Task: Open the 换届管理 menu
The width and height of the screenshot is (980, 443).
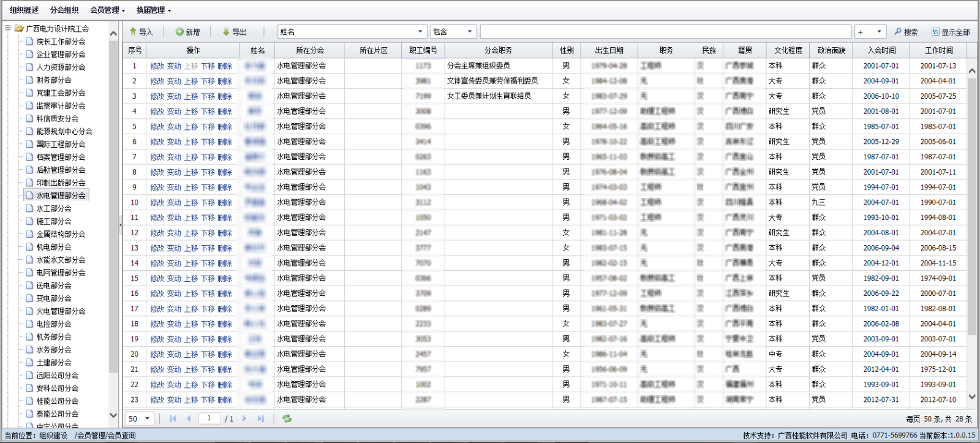Action: (153, 10)
